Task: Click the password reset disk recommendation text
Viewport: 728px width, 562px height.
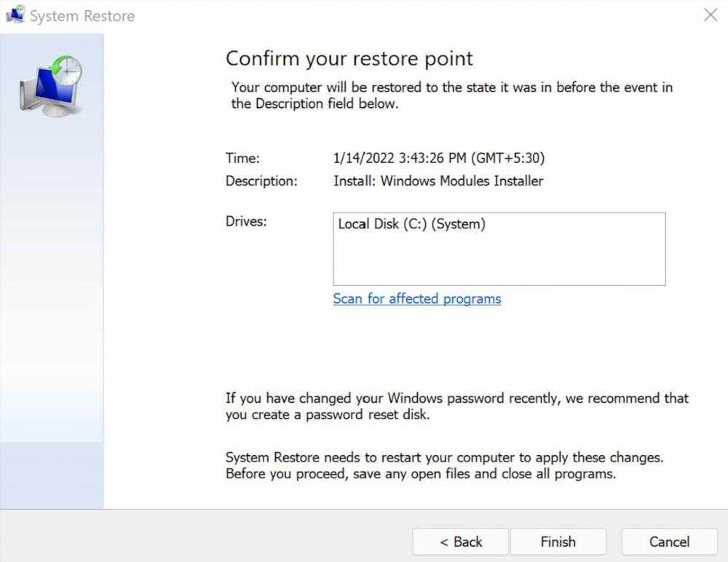Action: 456,406
